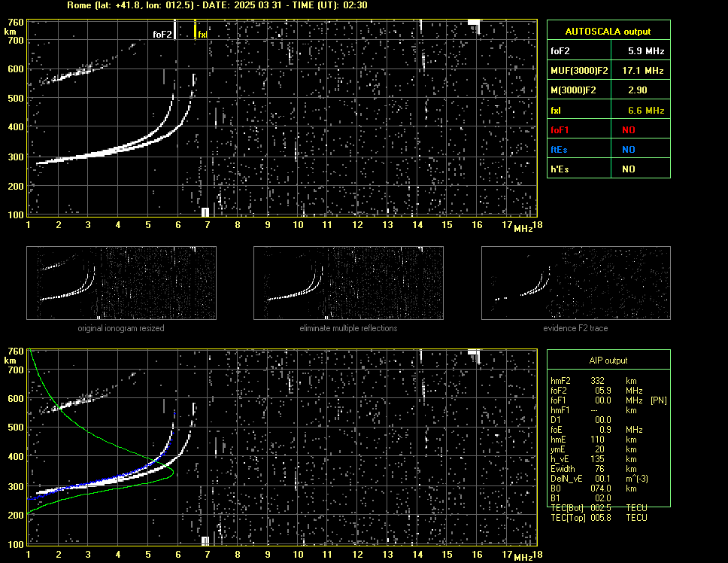Select the 'm^(-3)' unit text
This screenshot has width=728, height=563.
(x=637, y=479)
